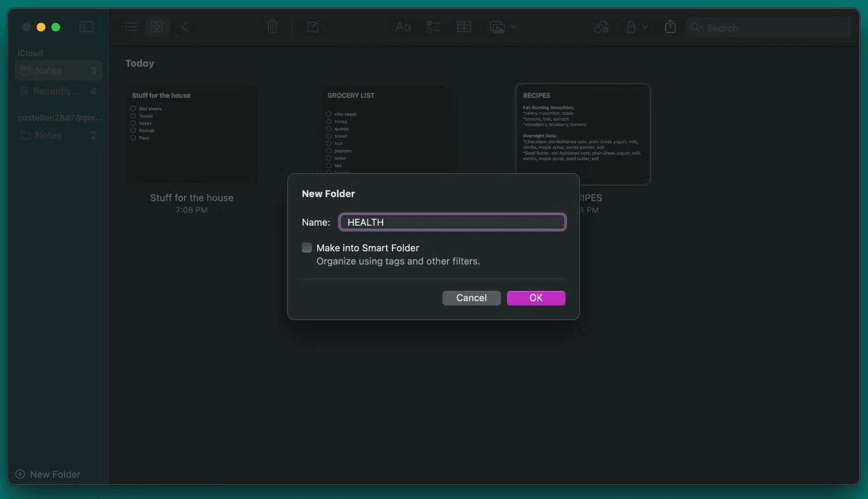Check the Portrait item circle
The image size is (868, 499).
[x=133, y=130]
